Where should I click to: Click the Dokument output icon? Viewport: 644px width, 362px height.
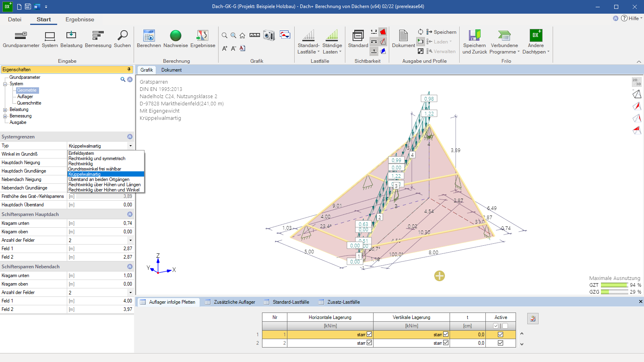point(403,36)
